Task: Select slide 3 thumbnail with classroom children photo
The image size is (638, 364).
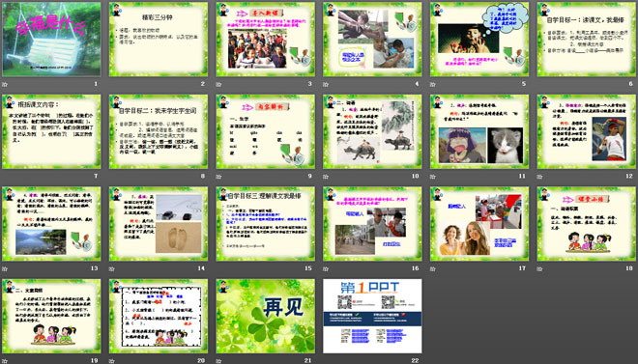Action: click(265, 40)
